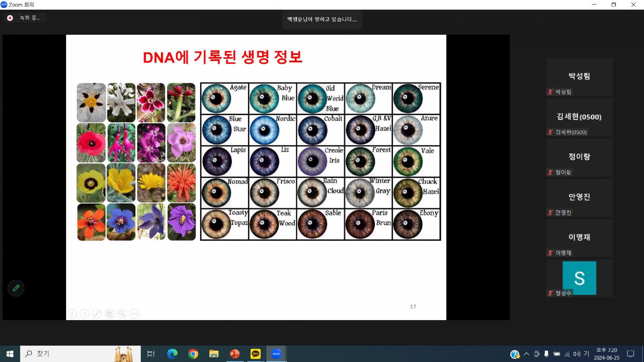Open volume control in system tray

point(577,354)
